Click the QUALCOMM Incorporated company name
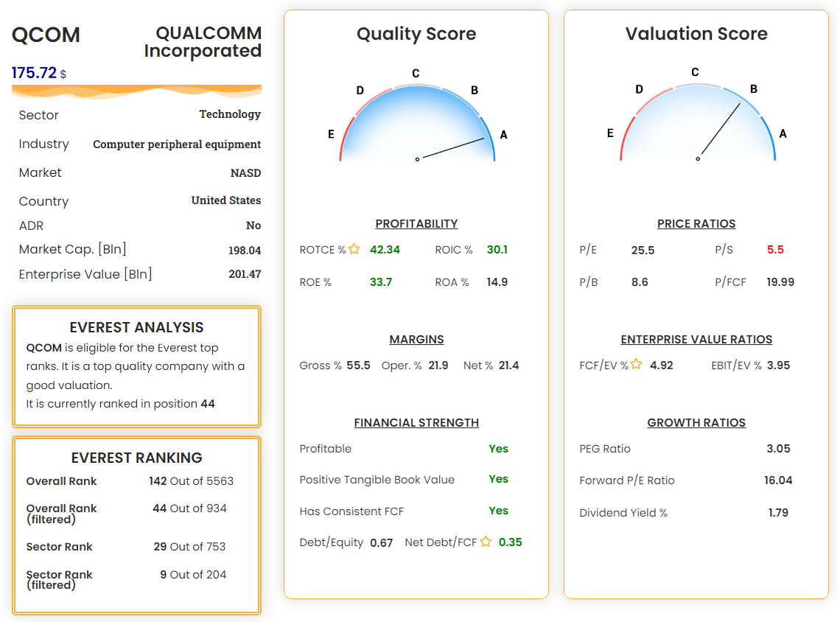This screenshot has width=840, height=622. (203, 42)
